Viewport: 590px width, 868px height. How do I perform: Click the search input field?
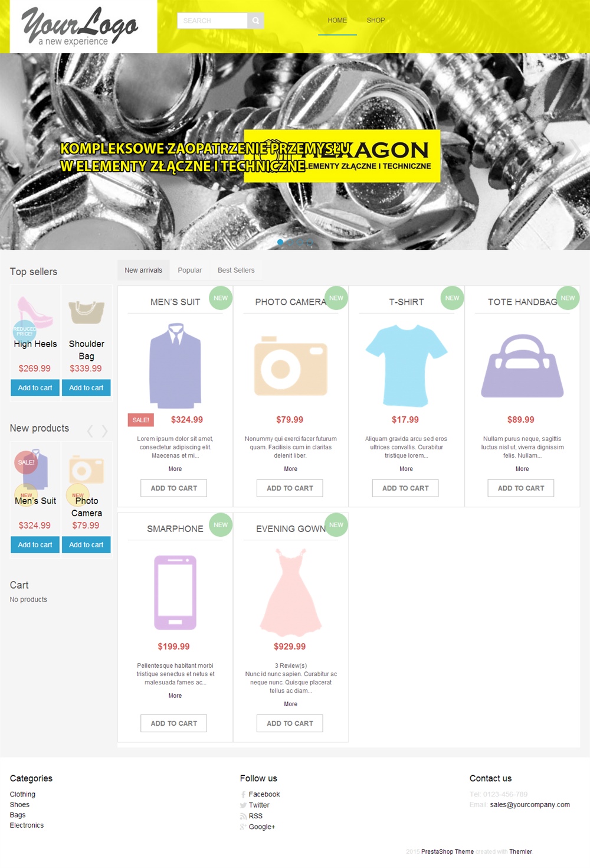212,21
